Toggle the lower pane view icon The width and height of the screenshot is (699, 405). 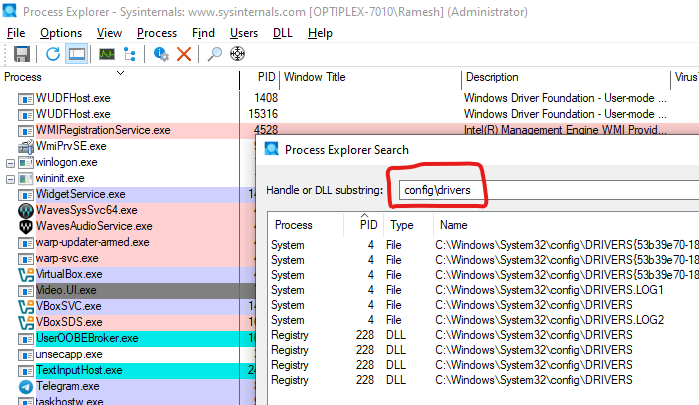point(77,54)
